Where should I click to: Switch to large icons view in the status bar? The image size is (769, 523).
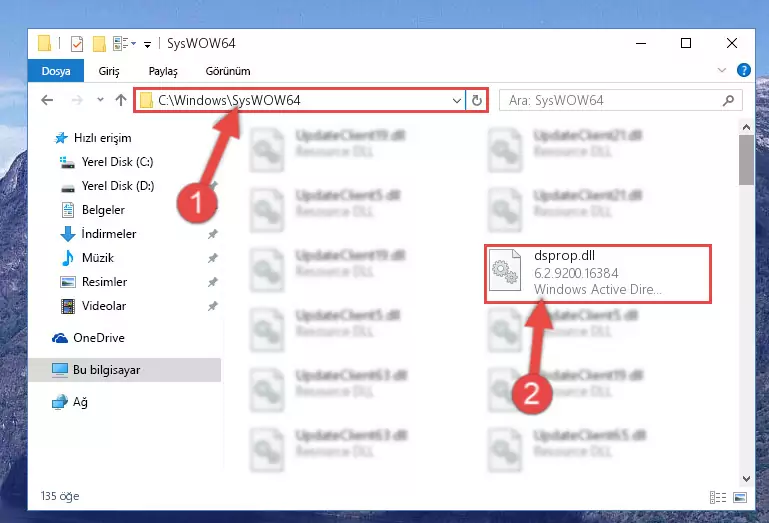[740, 497]
